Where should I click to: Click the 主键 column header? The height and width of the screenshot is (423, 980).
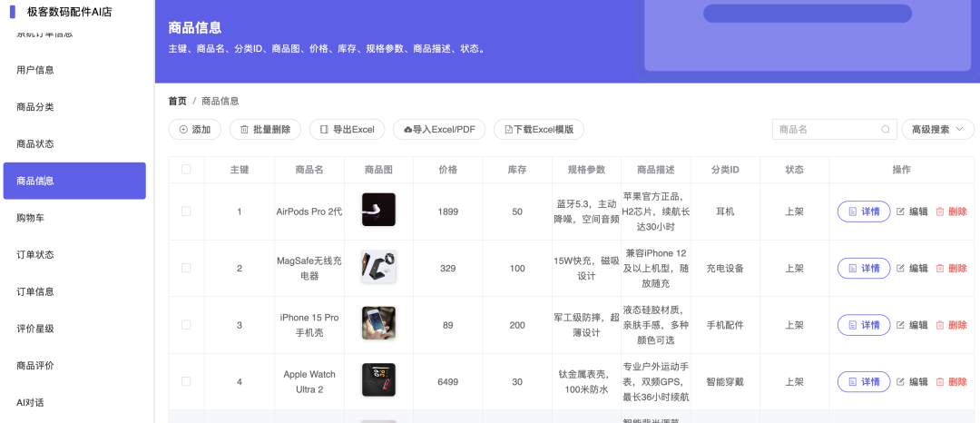240,170
